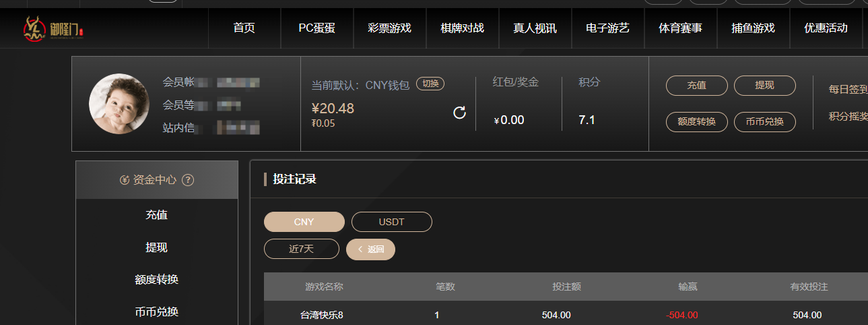868x325 pixels.
Task: Click the 返回 back button
Action: point(370,249)
